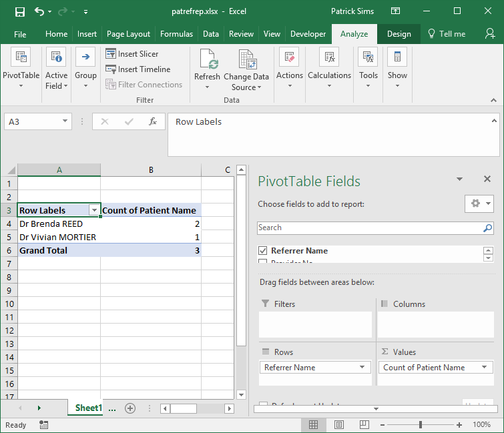Switch to the Page Layout tab
The image size is (504, 433).
[128, 34]
